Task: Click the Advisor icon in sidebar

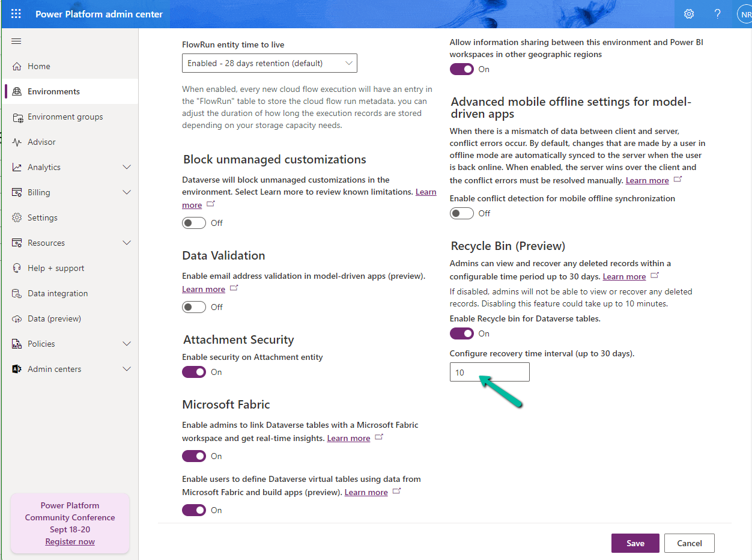Action: click(17, 142)
